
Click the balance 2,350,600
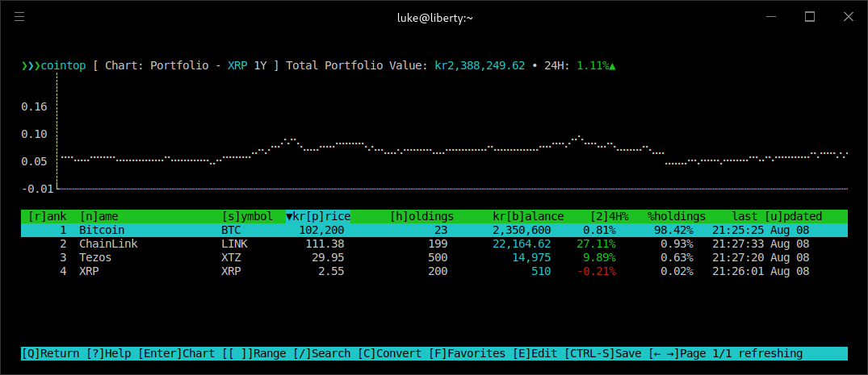tap(522, 230)
